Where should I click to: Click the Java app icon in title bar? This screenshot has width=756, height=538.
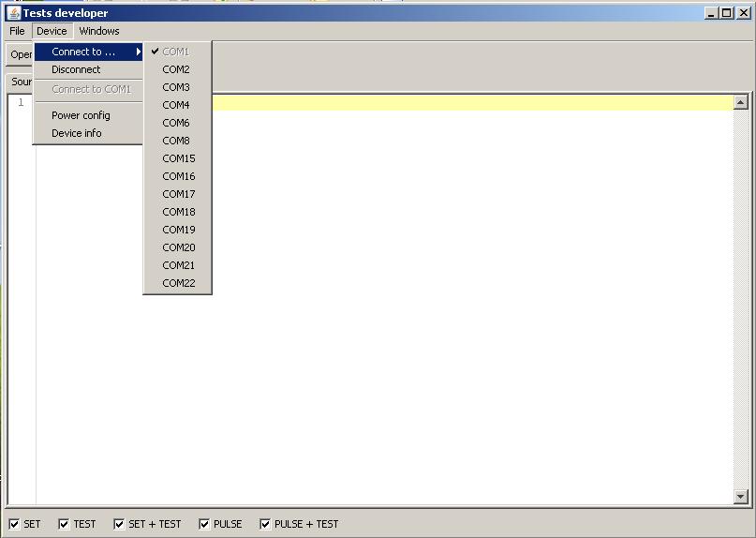coord(13,13)
